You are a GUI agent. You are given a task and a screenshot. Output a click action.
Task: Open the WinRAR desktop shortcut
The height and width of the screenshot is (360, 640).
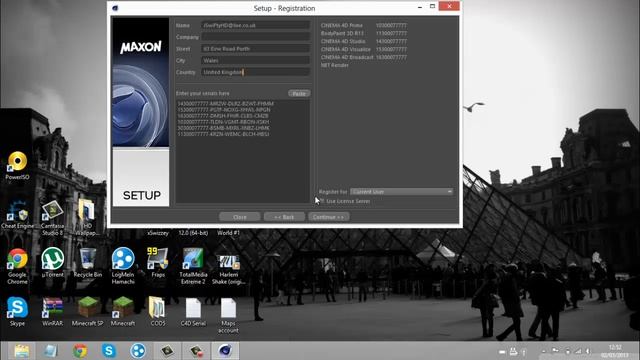pyautogui.click(x=53, y=311)
